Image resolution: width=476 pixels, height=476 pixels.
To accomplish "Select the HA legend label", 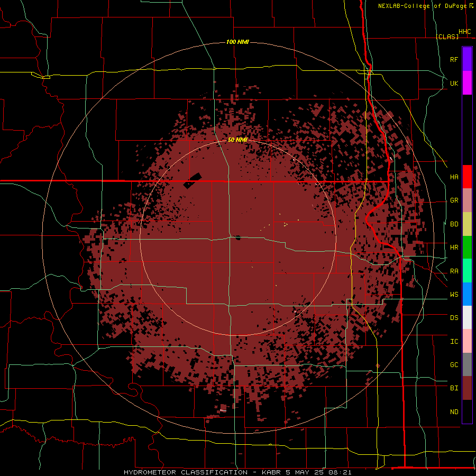I will pyautogui.click(x=454, y=177).
